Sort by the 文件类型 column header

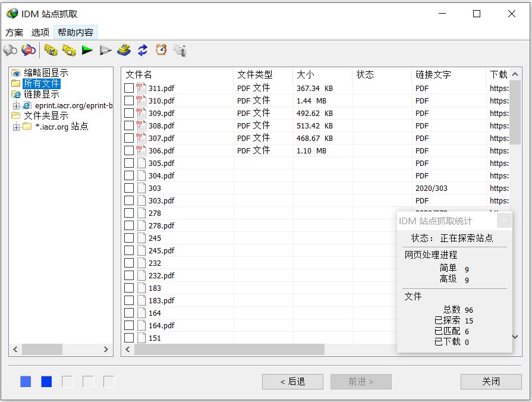tap(263, 74)
